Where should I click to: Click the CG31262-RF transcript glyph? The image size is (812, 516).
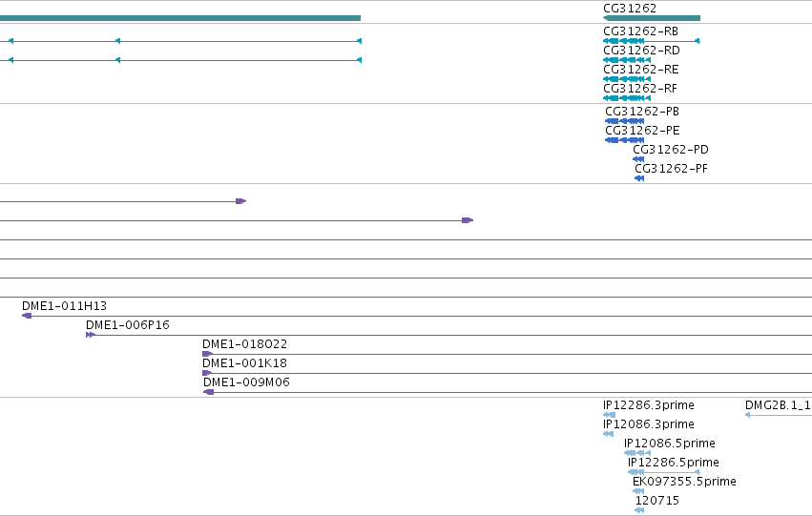point(627,98)
